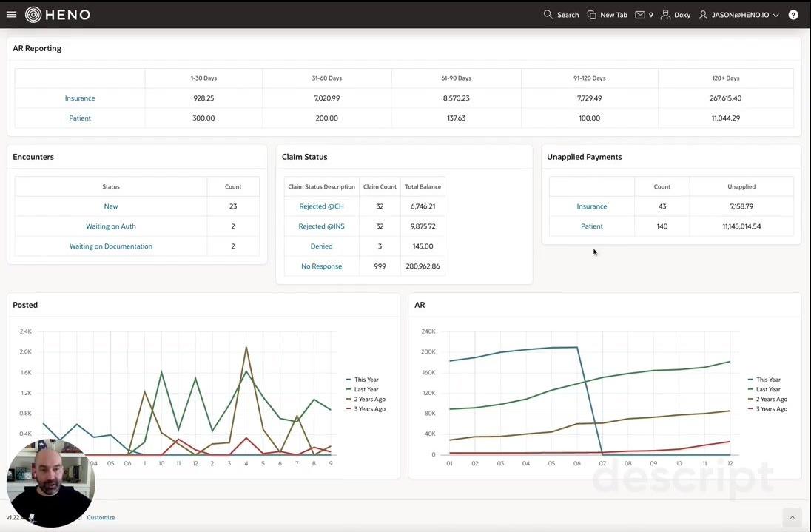Toggle This Year series in Posted chart legend

(366, 380)
